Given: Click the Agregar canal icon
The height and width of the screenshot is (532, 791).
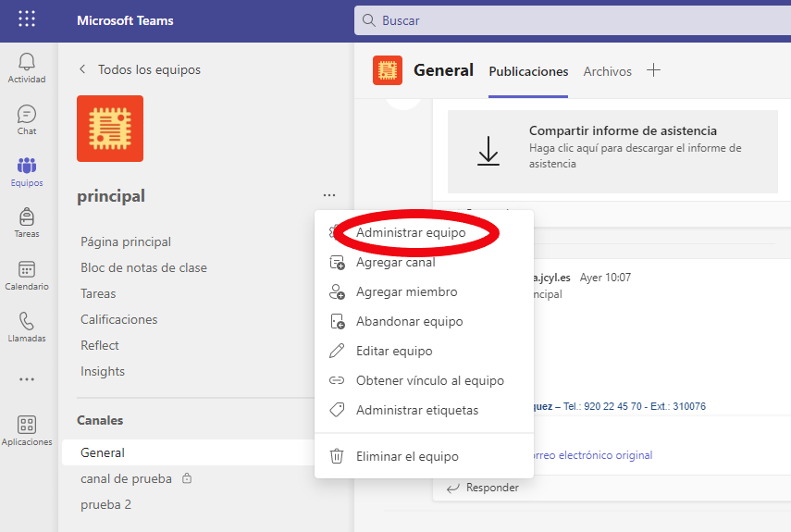Looking at the screenshot, I should [337, 263].
